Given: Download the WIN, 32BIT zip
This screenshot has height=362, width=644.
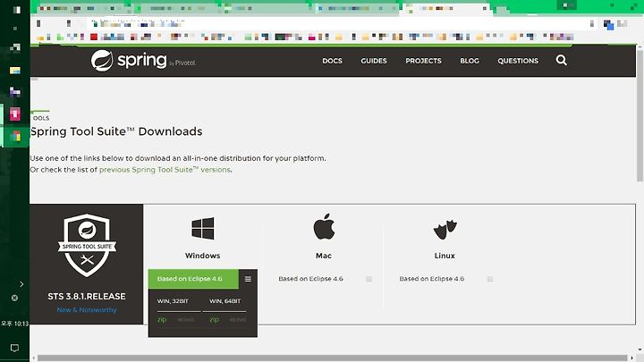Looking at the screenshot, I should 162,319.
